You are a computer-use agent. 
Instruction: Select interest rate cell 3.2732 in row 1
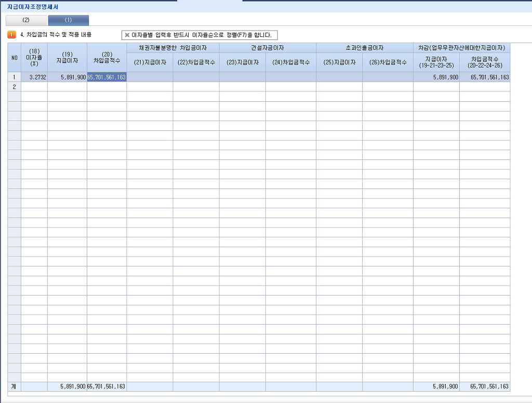(x=34, y=77)
